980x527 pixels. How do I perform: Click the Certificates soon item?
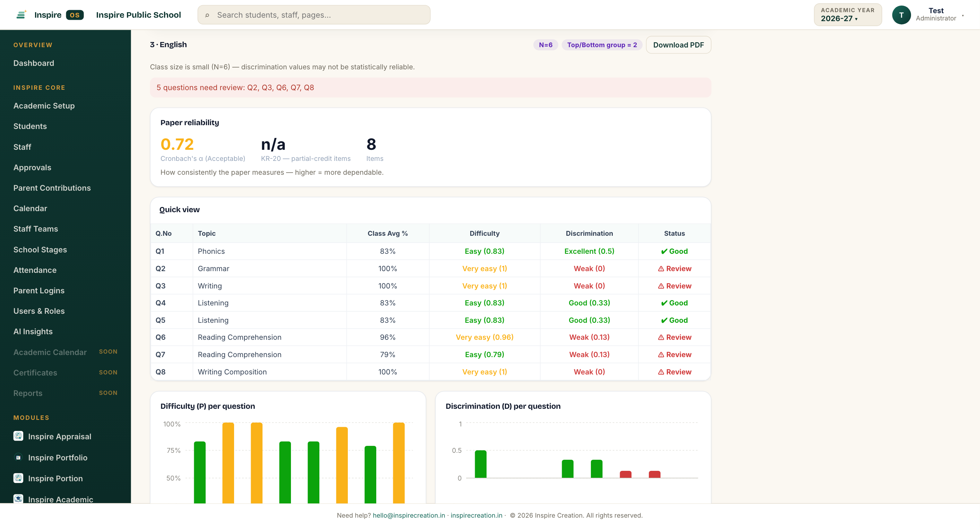click(66, 373)
